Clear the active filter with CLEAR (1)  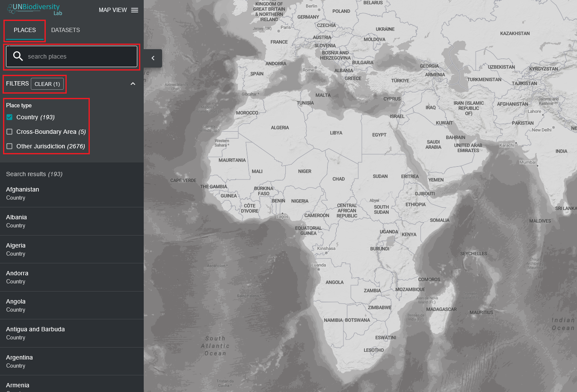click(47, 84)
